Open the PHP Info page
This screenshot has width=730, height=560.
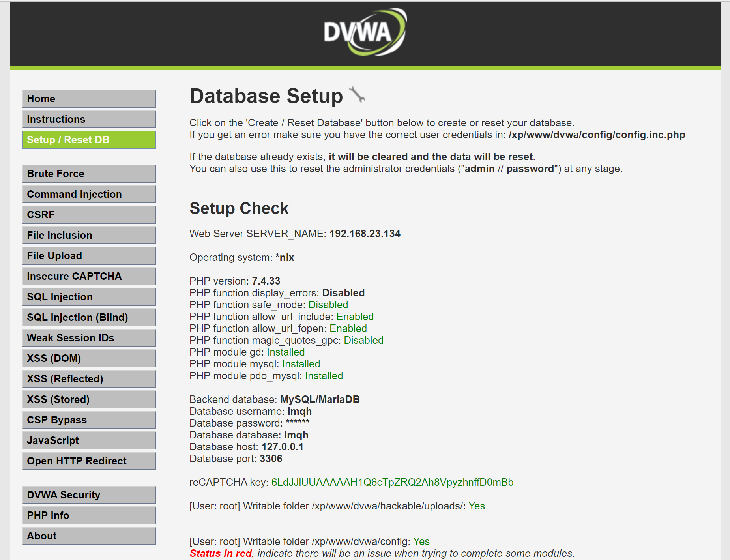pyautogui.click(x=89, y=515)
